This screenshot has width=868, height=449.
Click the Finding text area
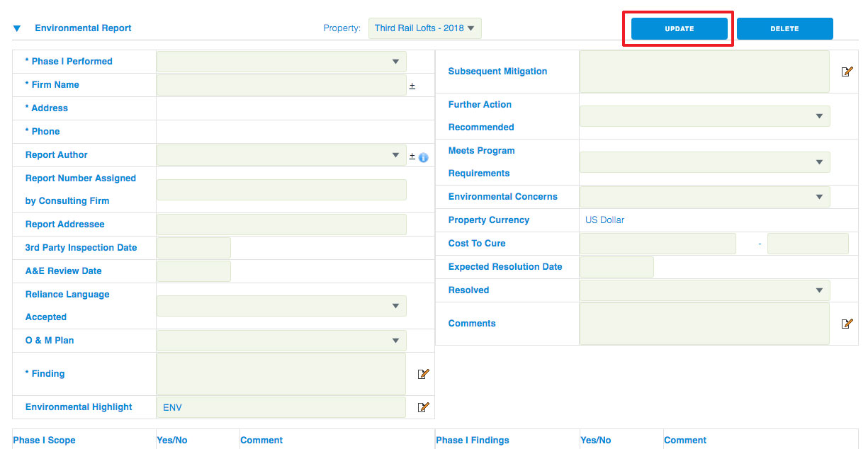(281, 374)
